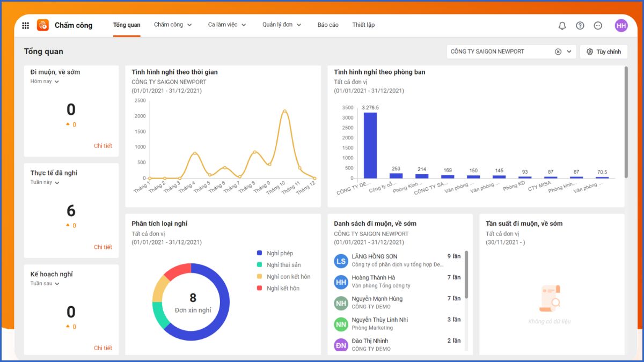Open the Ca làm việc menu

pos(227,25)
